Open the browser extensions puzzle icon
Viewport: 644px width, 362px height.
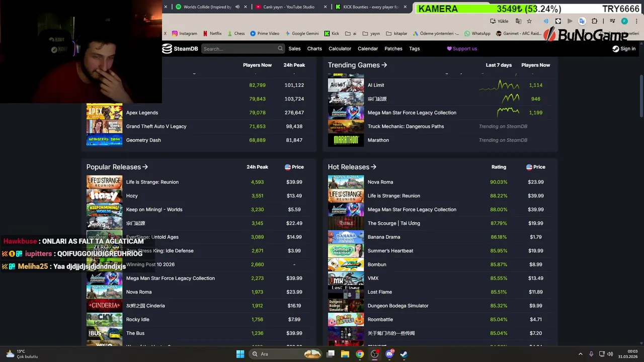pos(594,21)
